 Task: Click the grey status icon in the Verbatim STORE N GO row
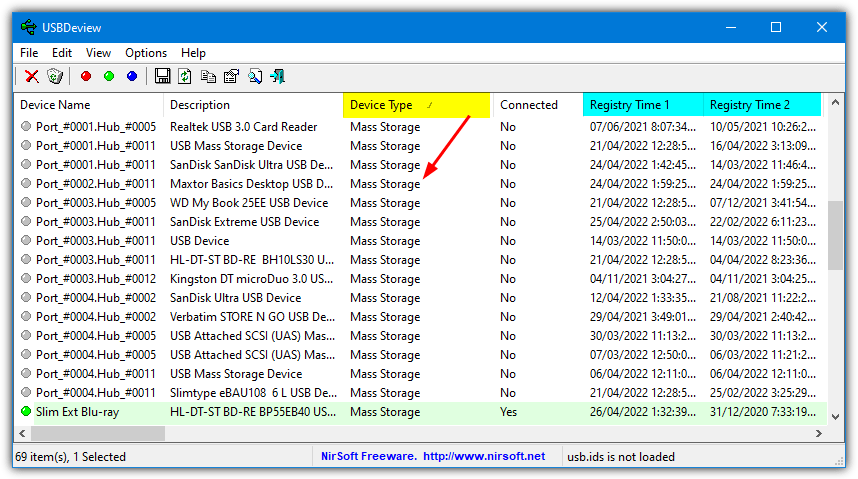(x=26, y=316)
